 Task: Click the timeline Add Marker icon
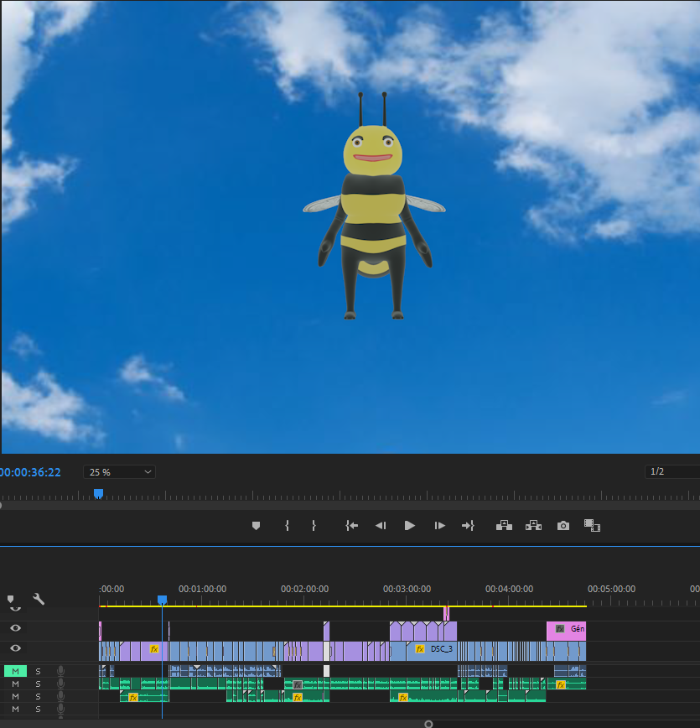11,599
